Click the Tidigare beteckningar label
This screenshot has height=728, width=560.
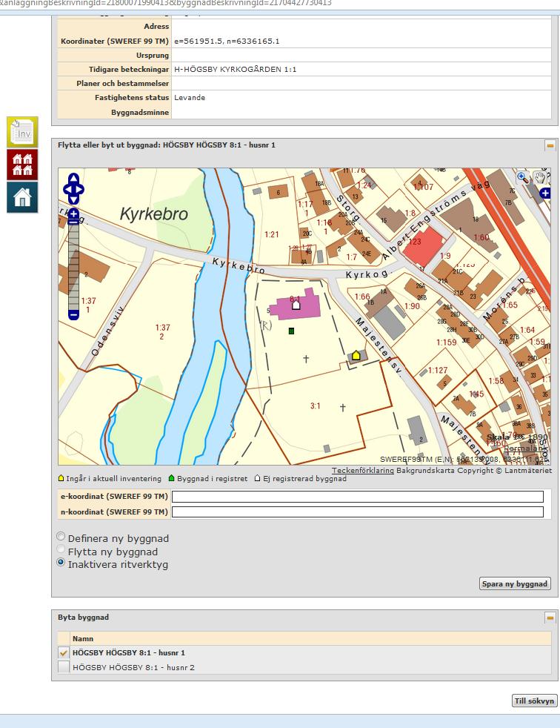129,69
